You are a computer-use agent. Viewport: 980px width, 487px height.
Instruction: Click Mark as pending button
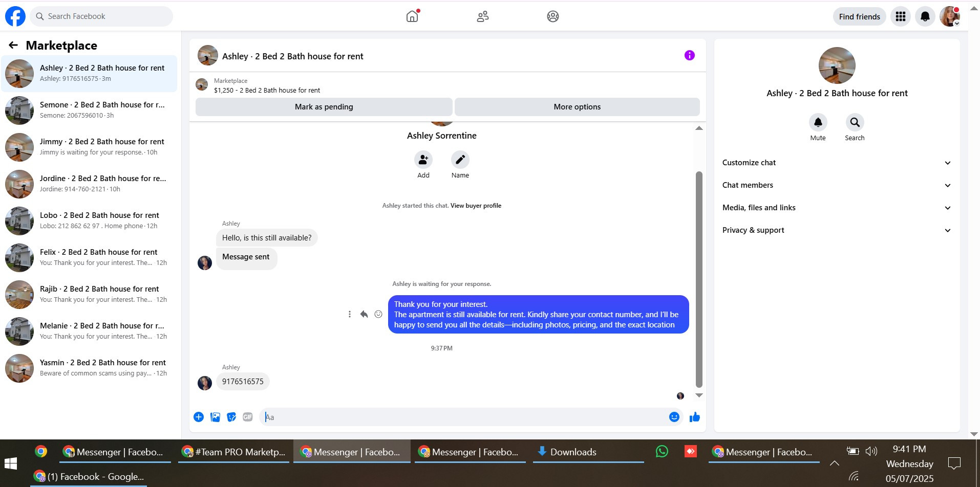click(x=324, y=107)
